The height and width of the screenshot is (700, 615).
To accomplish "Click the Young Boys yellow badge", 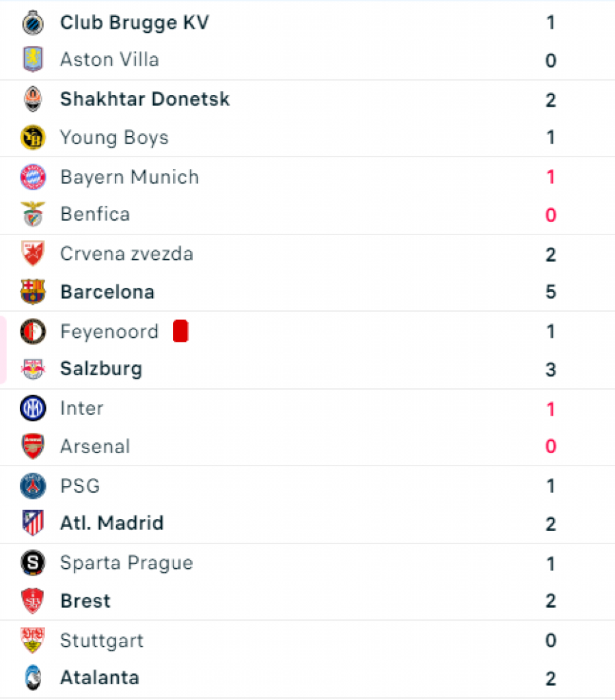I will [x=33, y=137].
